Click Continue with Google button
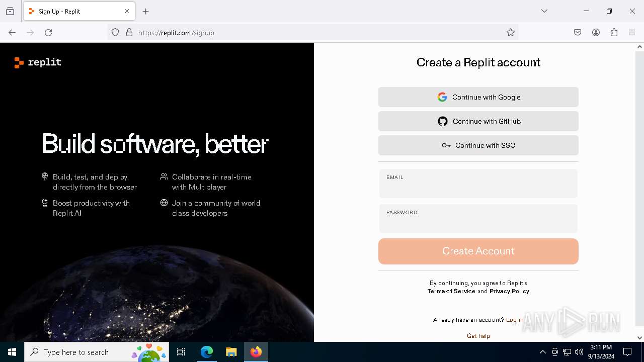Screen dimensions: 644x362 (x=478, y=97)
